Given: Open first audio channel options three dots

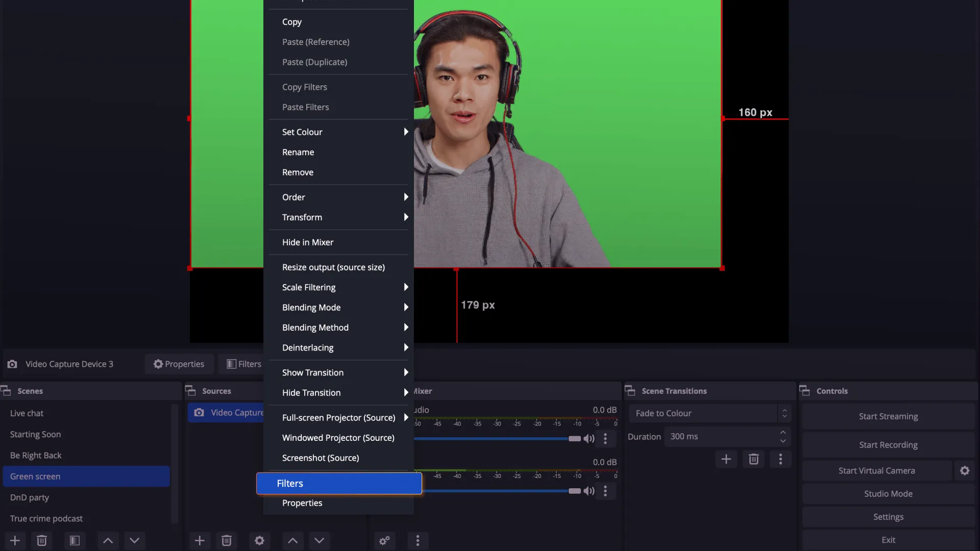Looking at the screenshot, I should (605, 439).
